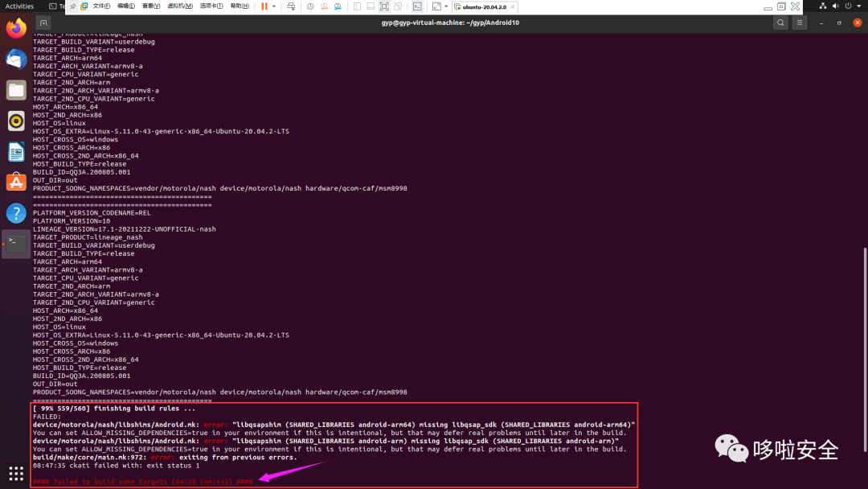Image resolution: width=868 pixels, height=489 pixels.
Task: Close the ubuntu-20.04.2.0 tab
Action: (513, 6)
